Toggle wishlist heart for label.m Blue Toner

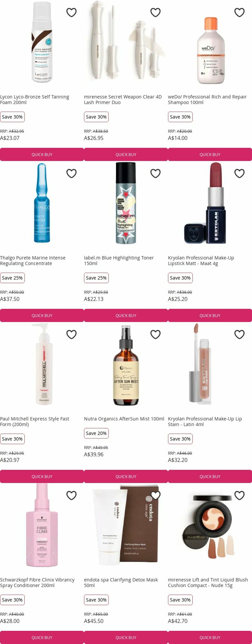point(155,173)
